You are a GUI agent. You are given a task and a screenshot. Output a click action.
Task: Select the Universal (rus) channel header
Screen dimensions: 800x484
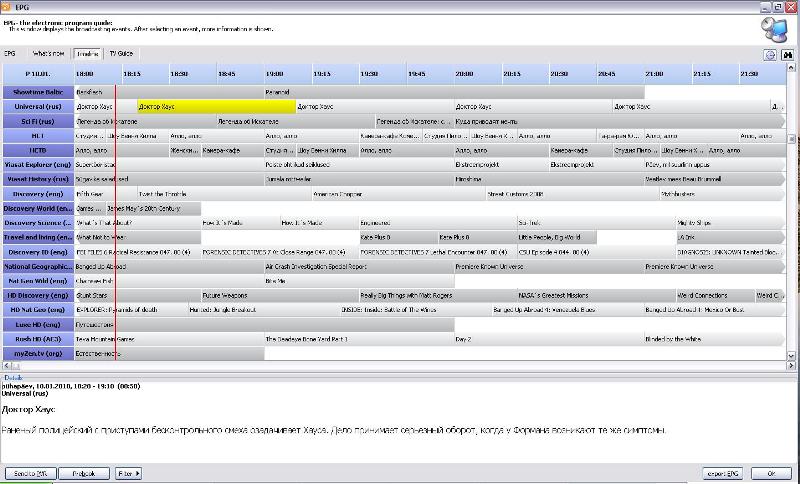[x=38, y=107]
